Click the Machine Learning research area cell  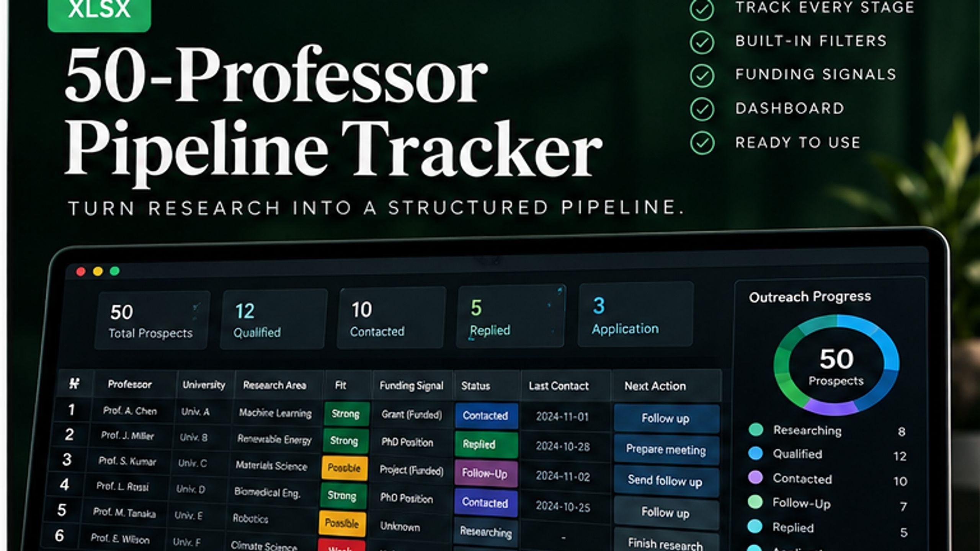click(275, 413)
